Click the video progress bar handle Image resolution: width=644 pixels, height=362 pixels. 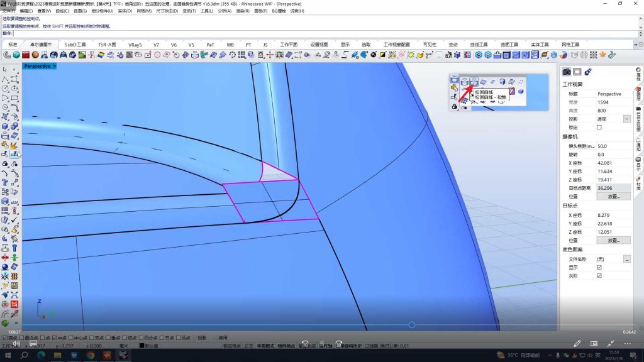tap(411, 325)
